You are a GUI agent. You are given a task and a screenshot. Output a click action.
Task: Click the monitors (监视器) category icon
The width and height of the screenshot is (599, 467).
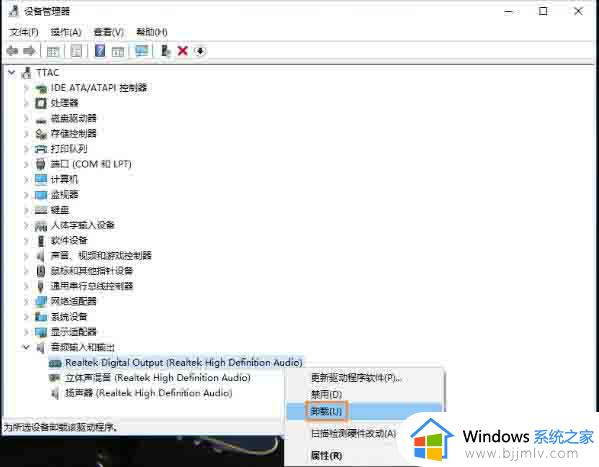click(40, 195)
